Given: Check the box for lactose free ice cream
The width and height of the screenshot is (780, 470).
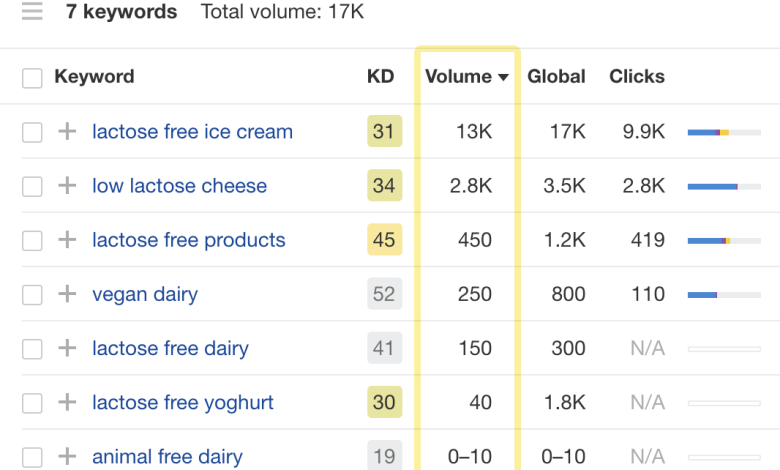Looking at the screenshot, I should (x=32, y=132).
